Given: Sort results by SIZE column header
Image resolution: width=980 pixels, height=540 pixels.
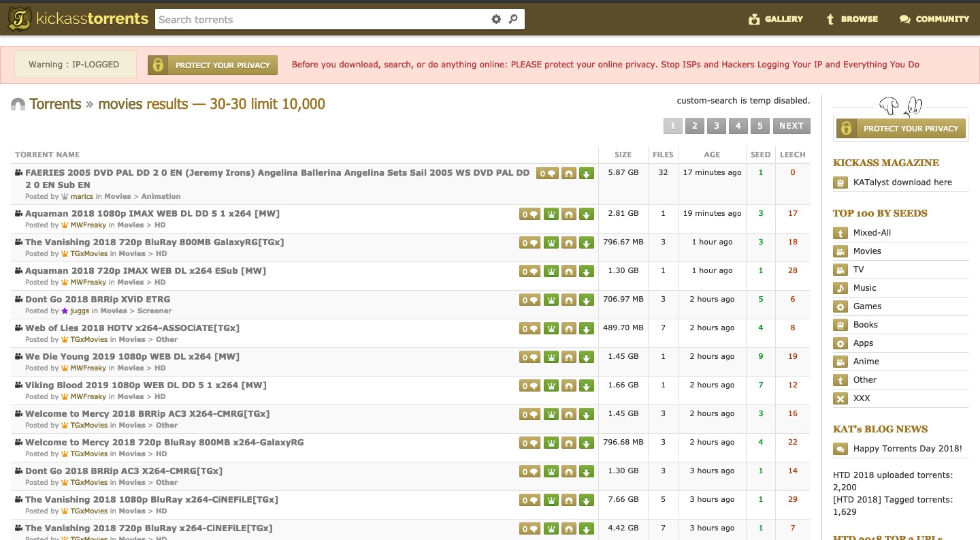Looking at the screenshot, I should (623, 155).
